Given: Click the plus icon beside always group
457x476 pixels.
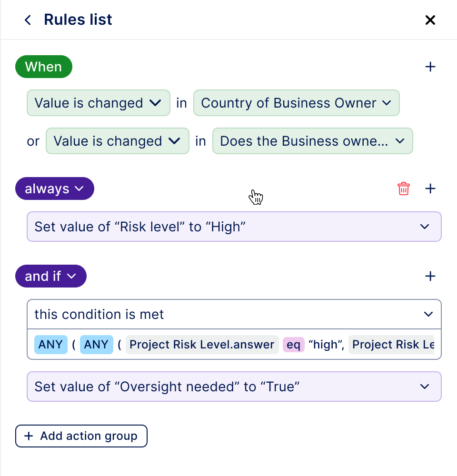Looking at the screenshot, I should click(430, 188).
